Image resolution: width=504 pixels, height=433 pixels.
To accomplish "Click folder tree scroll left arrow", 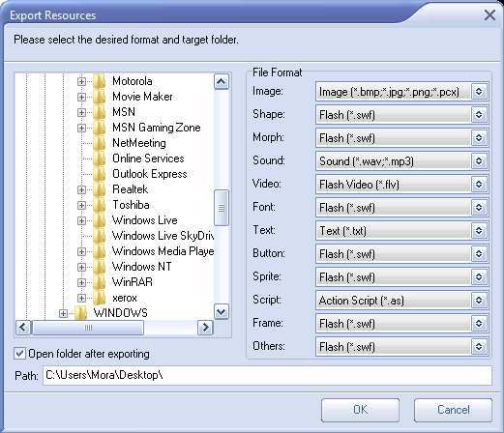I will pyautogui.click(x=23, y=328).
